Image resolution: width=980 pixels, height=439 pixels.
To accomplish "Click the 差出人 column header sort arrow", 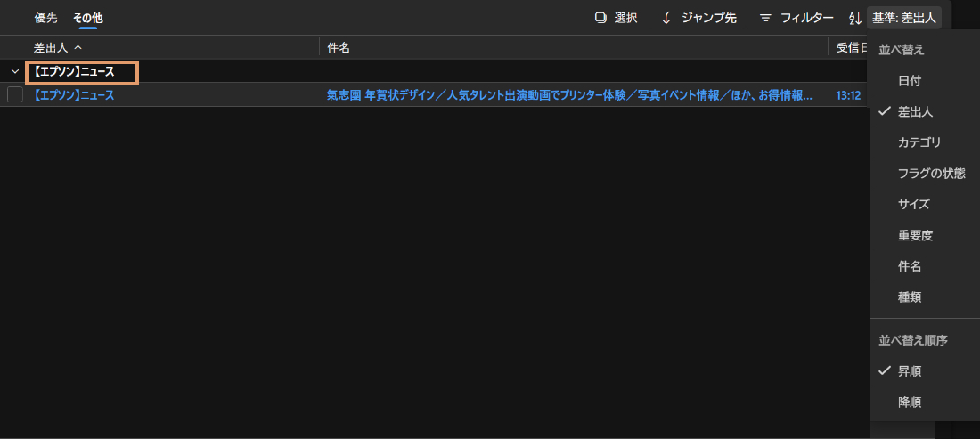I will [78, 47].
